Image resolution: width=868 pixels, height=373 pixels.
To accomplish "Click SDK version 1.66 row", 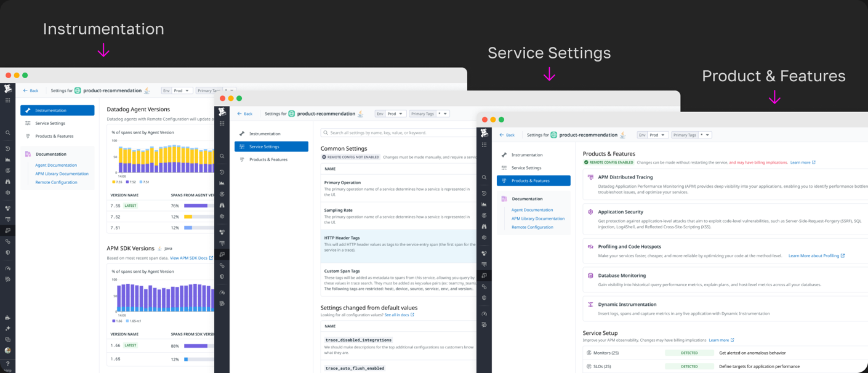I will tap(162, 345).
